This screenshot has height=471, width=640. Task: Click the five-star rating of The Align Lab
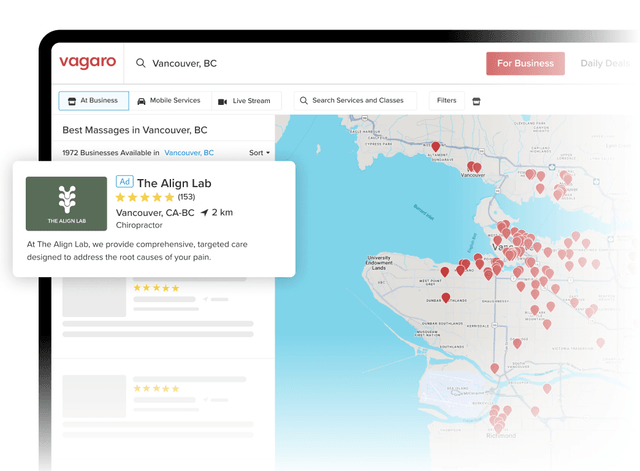145,198
